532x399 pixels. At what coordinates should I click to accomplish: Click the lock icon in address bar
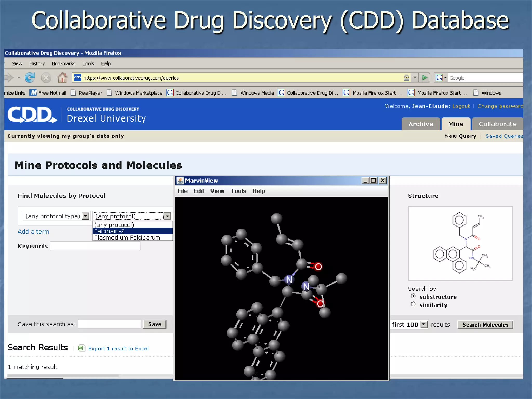pos(407,78)
